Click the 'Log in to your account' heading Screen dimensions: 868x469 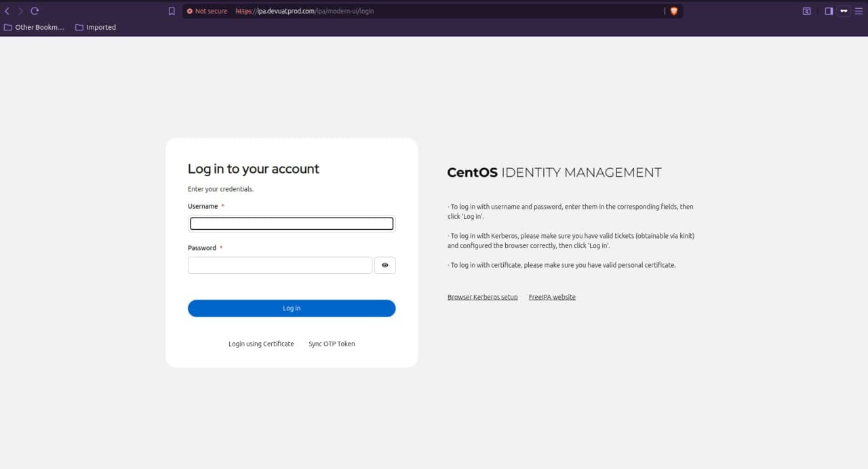tap(254, 169)
